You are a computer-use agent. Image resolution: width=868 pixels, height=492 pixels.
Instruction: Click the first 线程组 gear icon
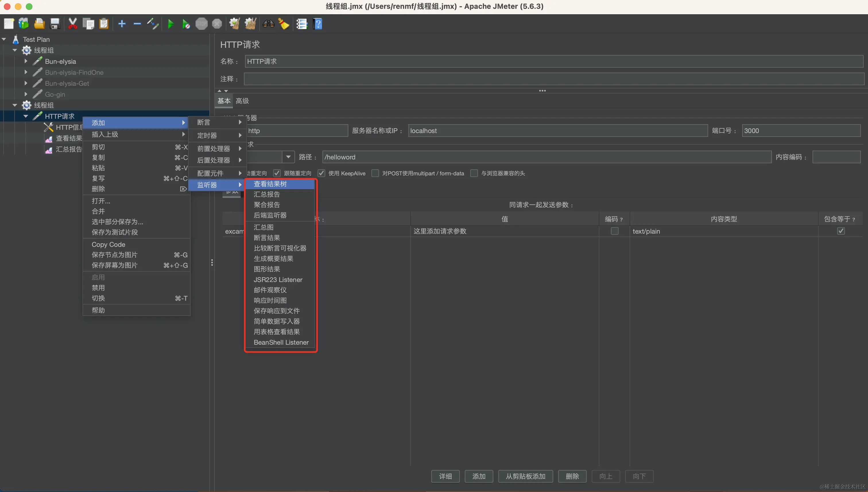[x=27, y=50]
